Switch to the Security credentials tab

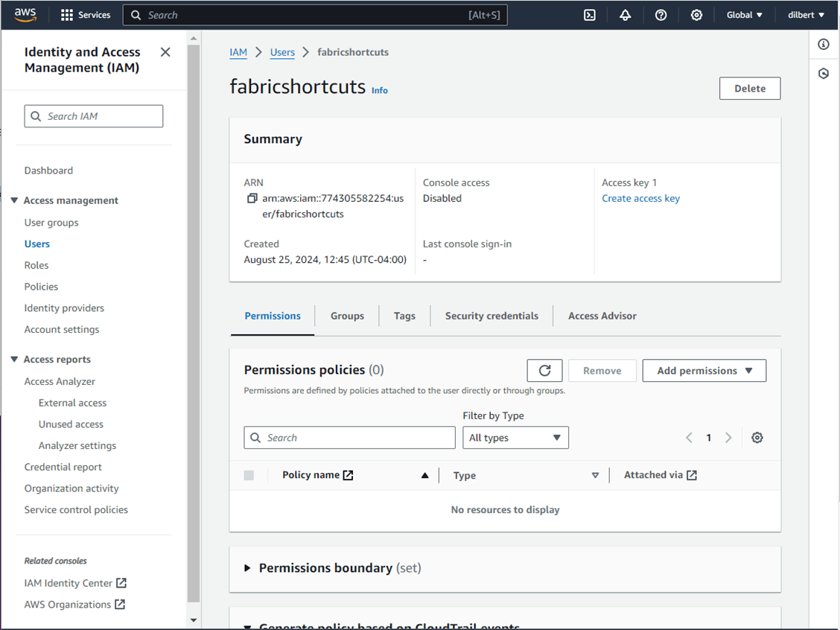[x=491, y=316]
